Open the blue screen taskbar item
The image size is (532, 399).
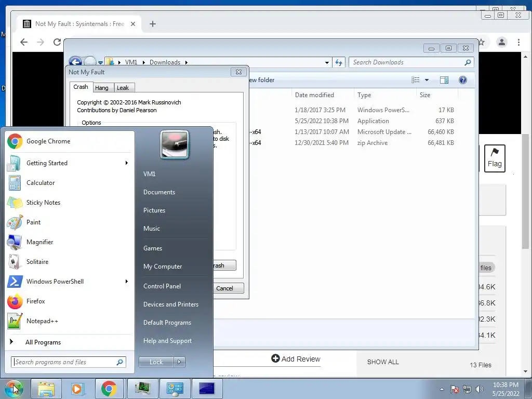[x=207, y=389]
